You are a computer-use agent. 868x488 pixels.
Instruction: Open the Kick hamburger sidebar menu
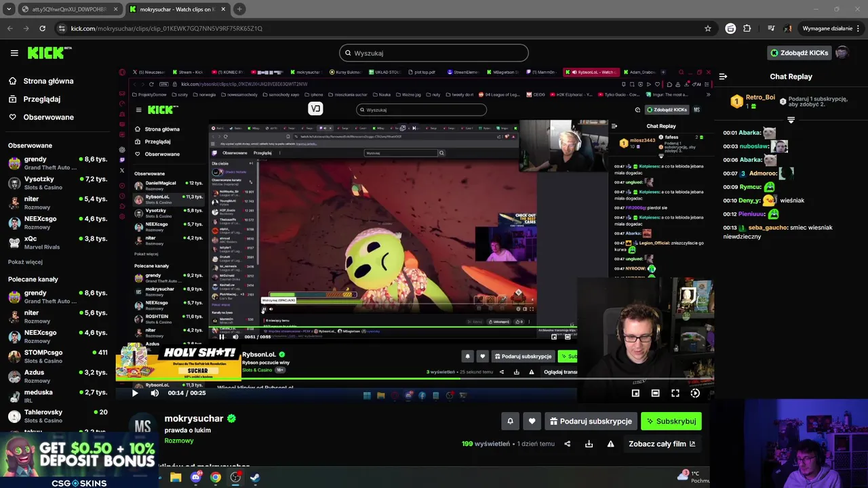[14, 53]
